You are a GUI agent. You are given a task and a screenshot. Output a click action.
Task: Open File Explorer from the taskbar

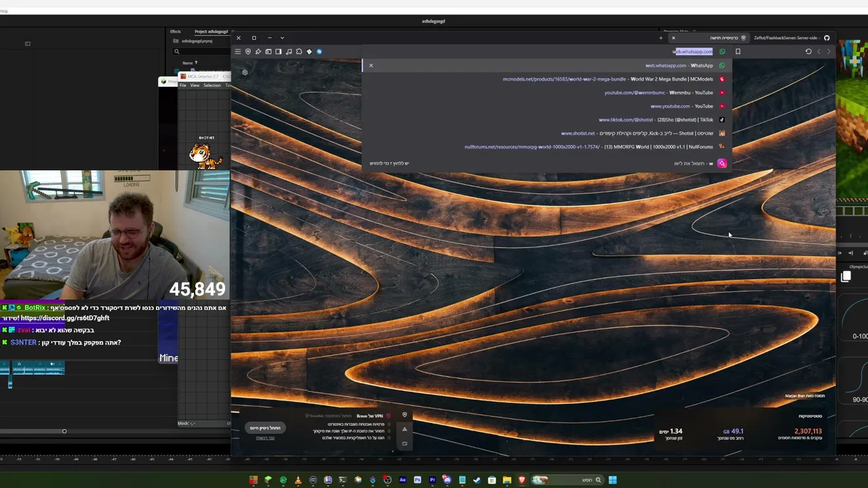[507, 480]
